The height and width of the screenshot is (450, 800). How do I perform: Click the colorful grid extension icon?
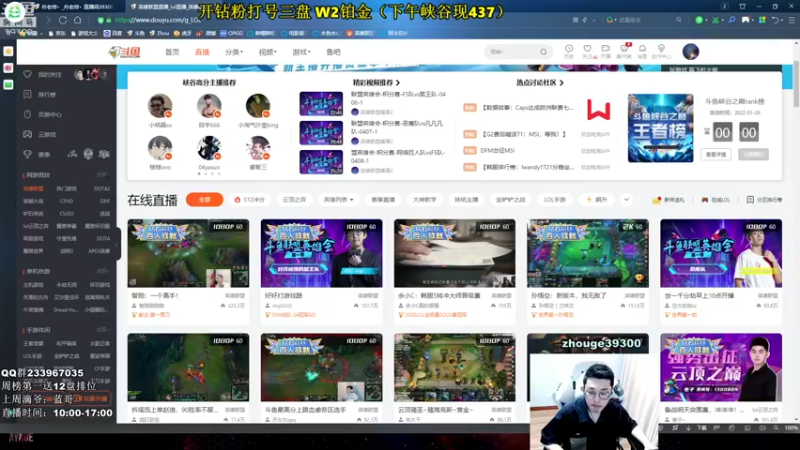(762, 20)
